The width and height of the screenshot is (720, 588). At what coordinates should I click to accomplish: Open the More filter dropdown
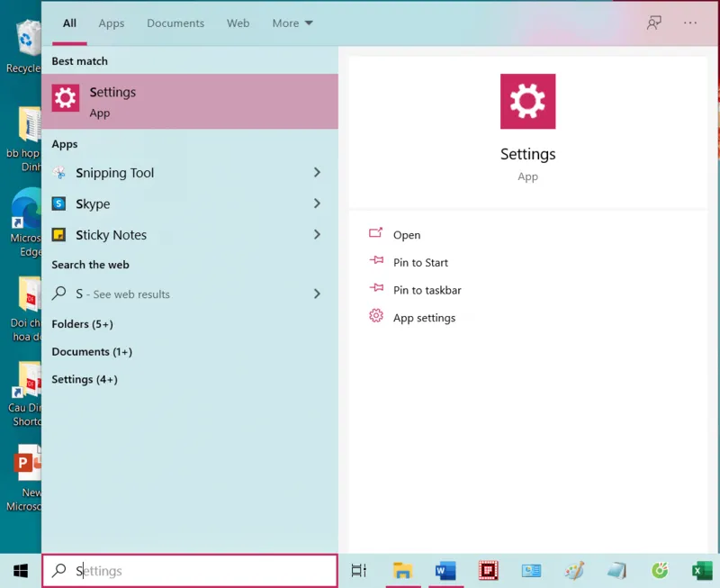[292, 23]
